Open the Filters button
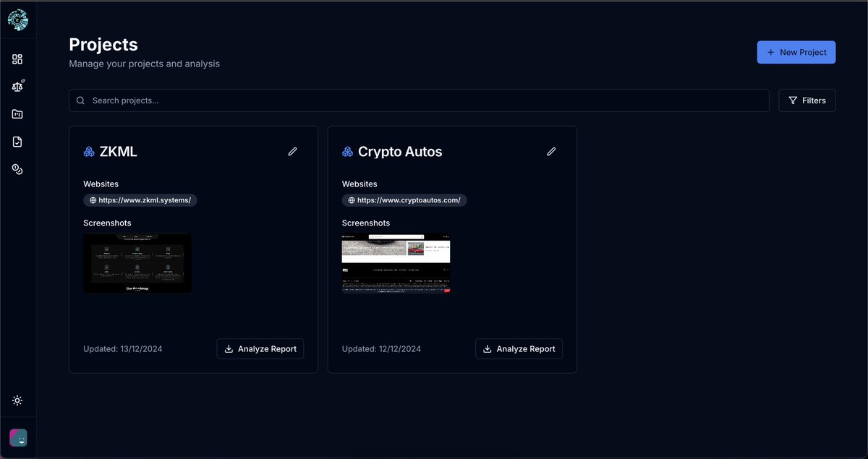Viewport: 868px width, 459px height. pos(807,100)
